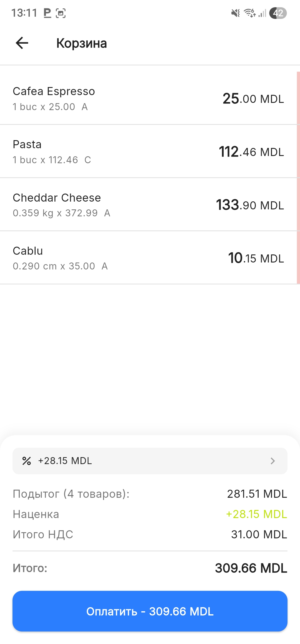The width and height of the screenshot is (300, 644).
Task: Select the Cafea Espresso cart item
Action: tap(83, 98)
